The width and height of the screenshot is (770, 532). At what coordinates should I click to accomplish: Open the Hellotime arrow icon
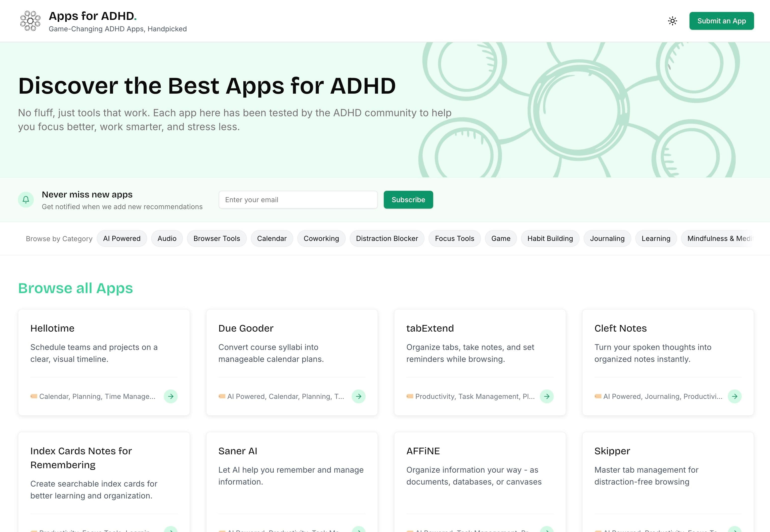pyautogui.click(x=171, y=396)
